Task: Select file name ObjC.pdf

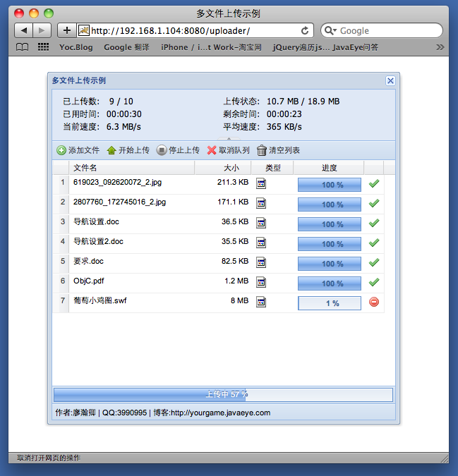Action: click(89, 281)
